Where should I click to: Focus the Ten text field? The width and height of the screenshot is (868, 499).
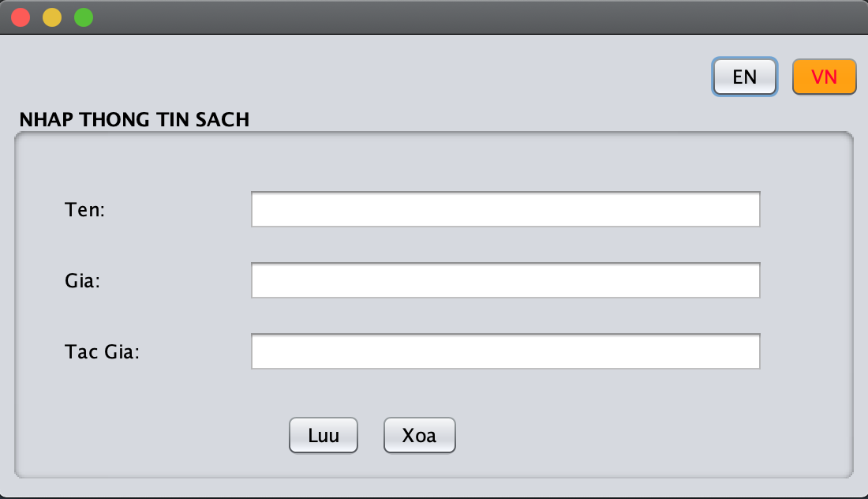coord(505,209)
